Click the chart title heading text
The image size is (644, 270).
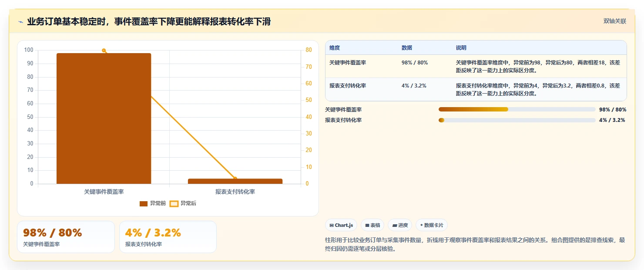pos(149,22)
